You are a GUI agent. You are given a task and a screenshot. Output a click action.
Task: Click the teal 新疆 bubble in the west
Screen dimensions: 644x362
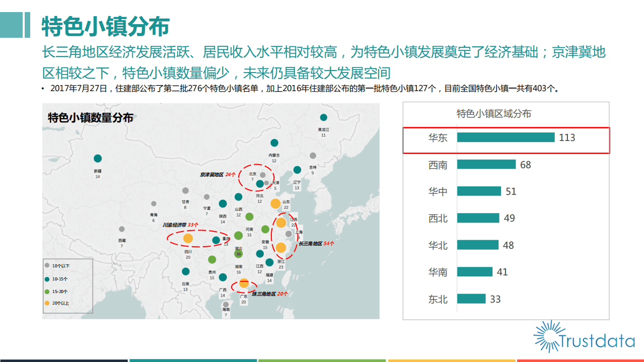tap(98, 158)
